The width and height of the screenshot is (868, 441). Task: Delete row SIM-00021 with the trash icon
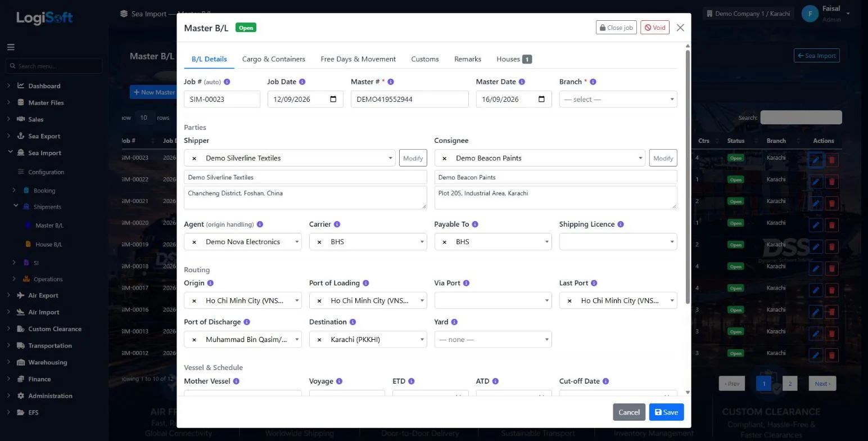click(832, 203)
